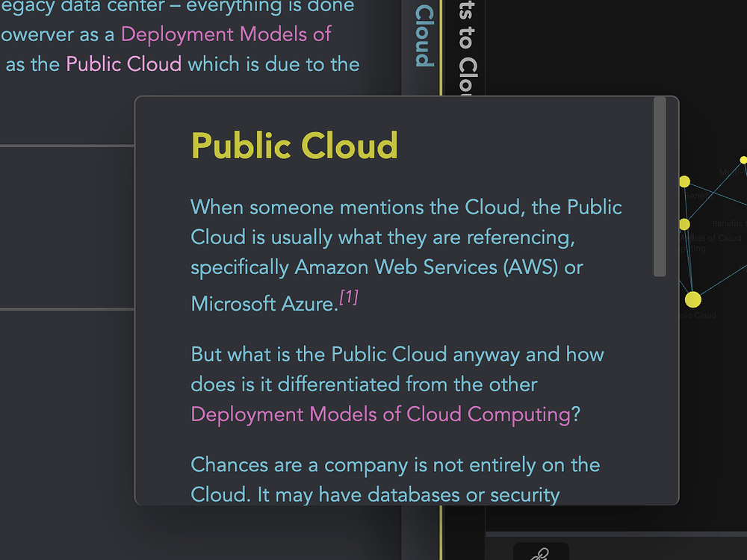
Task: Click the Public Cloud label below the large node
Action: pyautogui.click(x=698, y=314)
